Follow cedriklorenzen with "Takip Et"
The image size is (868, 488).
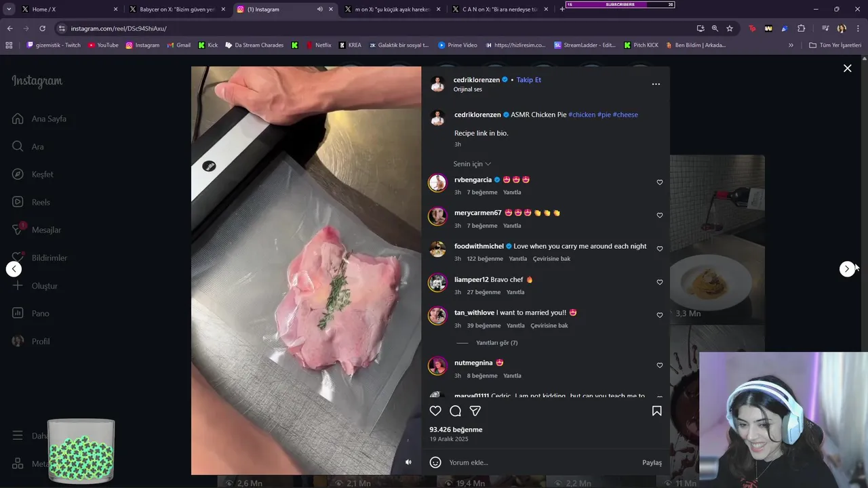coord(529,80)
